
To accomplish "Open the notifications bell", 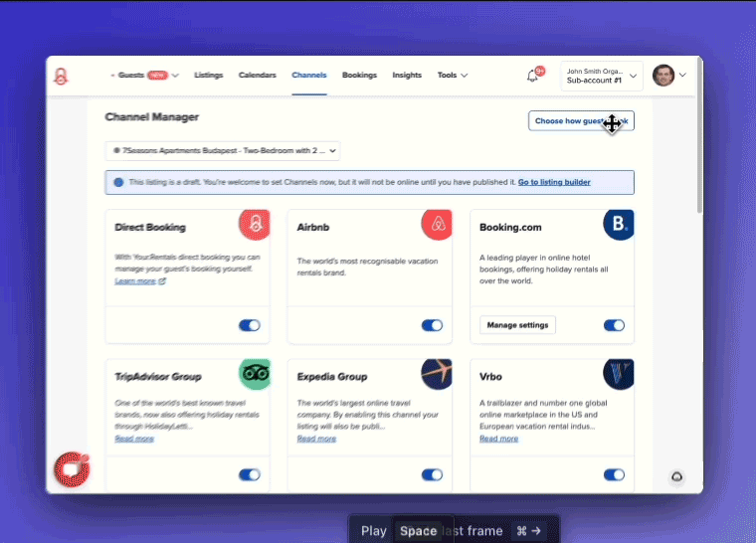I will pos(532,76).
